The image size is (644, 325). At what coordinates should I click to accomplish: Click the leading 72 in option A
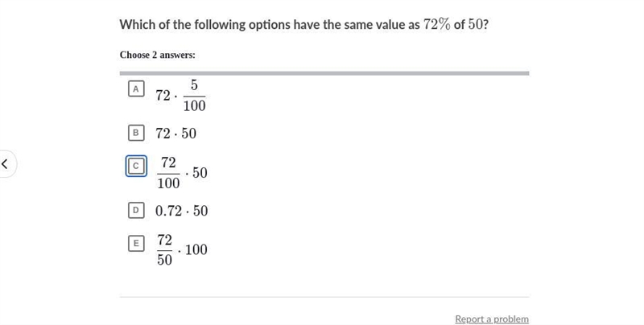point(163,96)
